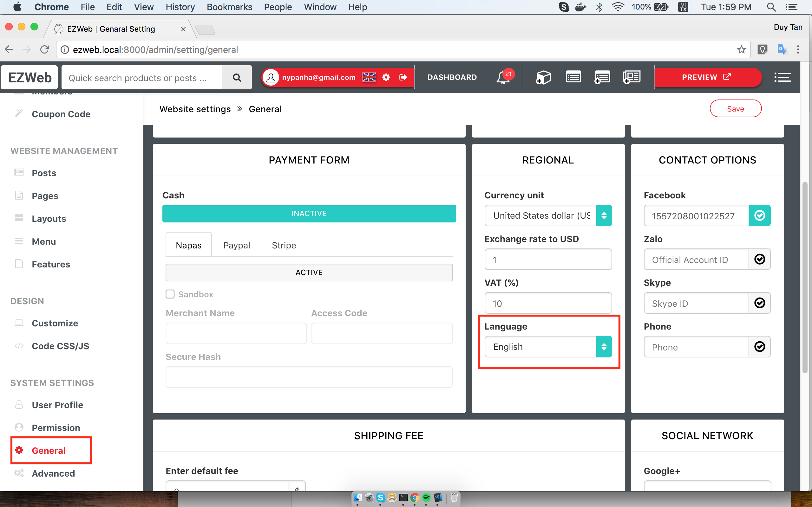Click the red PREVIEW button
This screenshot has height=507, width=812.
click(706, 77)
